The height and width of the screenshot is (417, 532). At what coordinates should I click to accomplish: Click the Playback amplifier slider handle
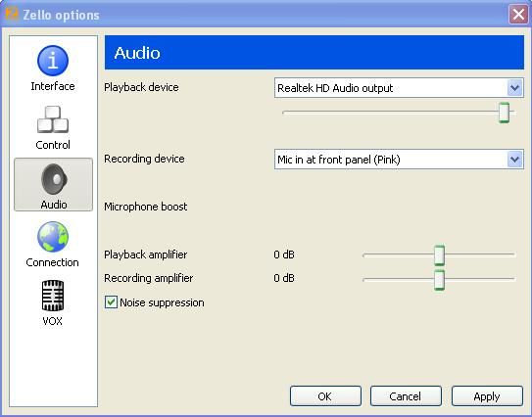439,255
